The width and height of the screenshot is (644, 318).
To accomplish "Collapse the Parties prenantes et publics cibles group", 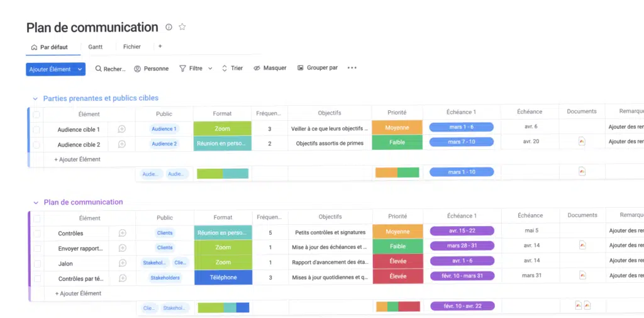I will (x=35, y=99).
